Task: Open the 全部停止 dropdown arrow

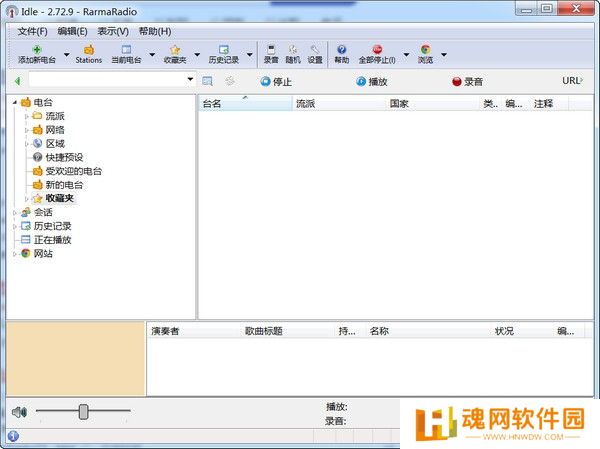Action: click(406, 55)
